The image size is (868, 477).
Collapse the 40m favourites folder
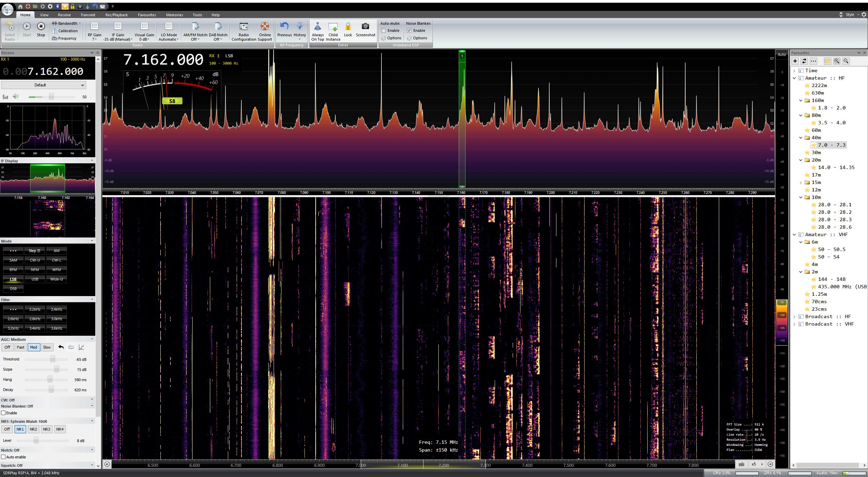click(801, 138)
